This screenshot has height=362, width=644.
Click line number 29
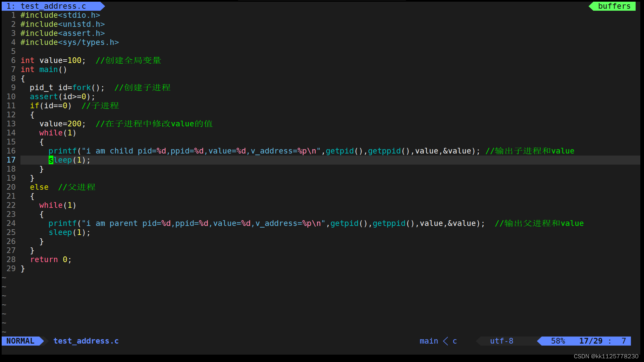tap(11, 268)
